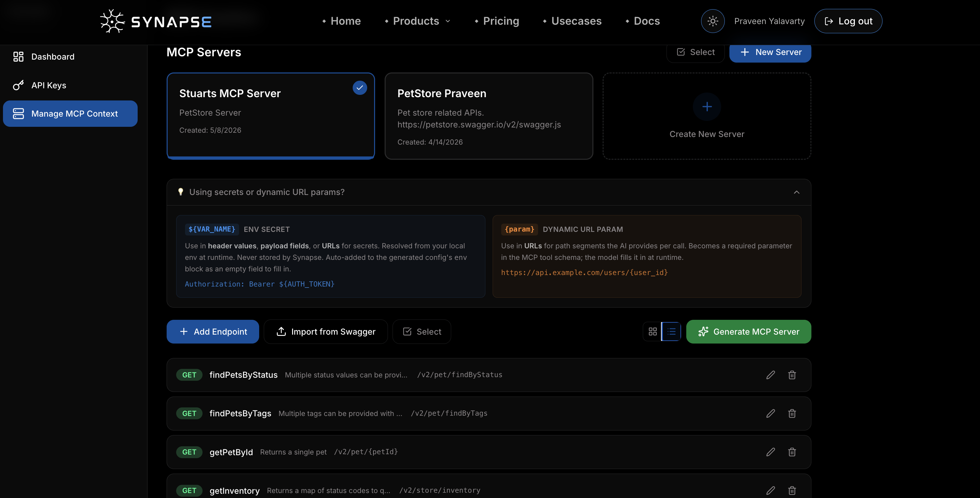Switch to list view

coord(671,331)
